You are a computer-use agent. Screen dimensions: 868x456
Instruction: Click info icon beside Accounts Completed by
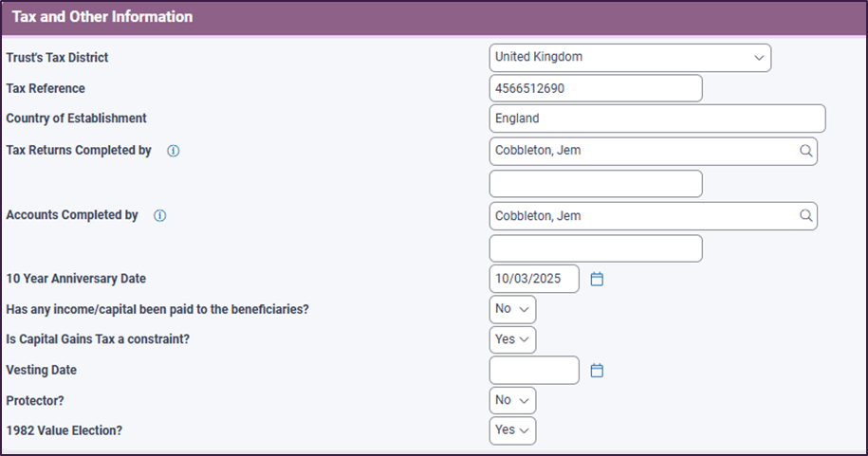[x=159, y=215]
